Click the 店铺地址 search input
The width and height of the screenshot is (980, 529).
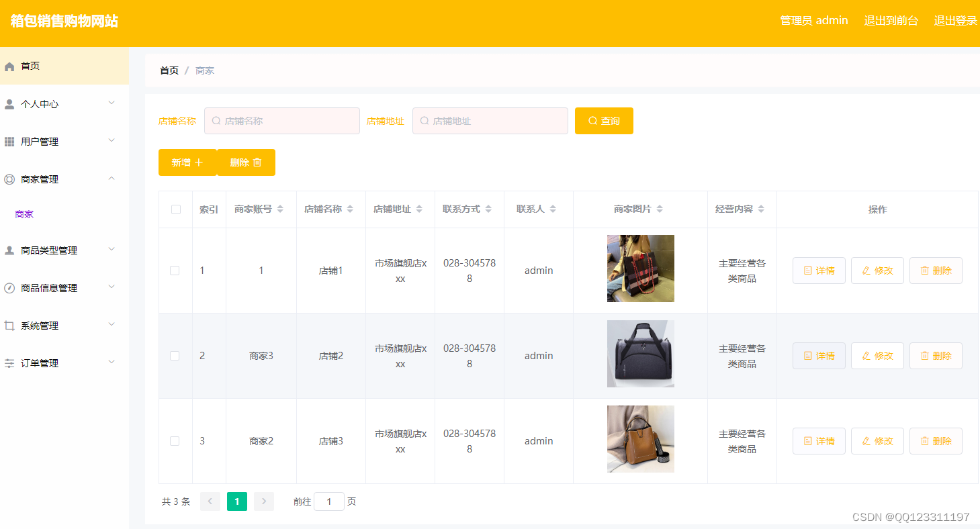490,121
